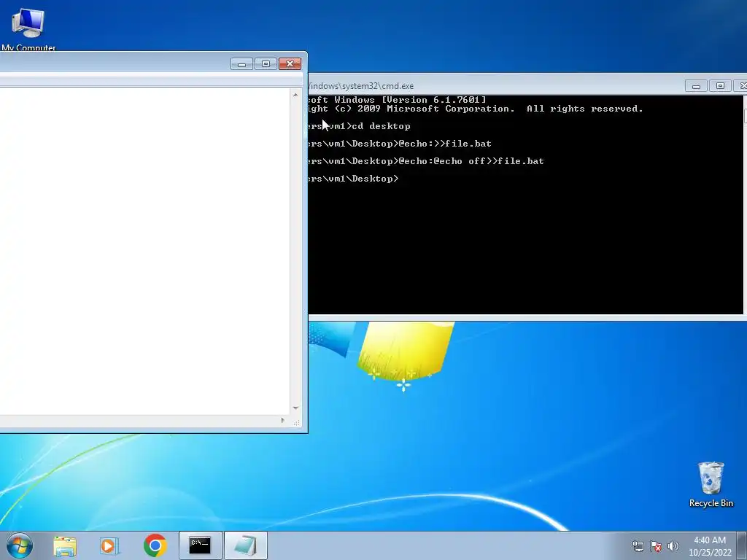Show the clock and calendar at 4:40 AM
The image size is (747, 560).
710,546
